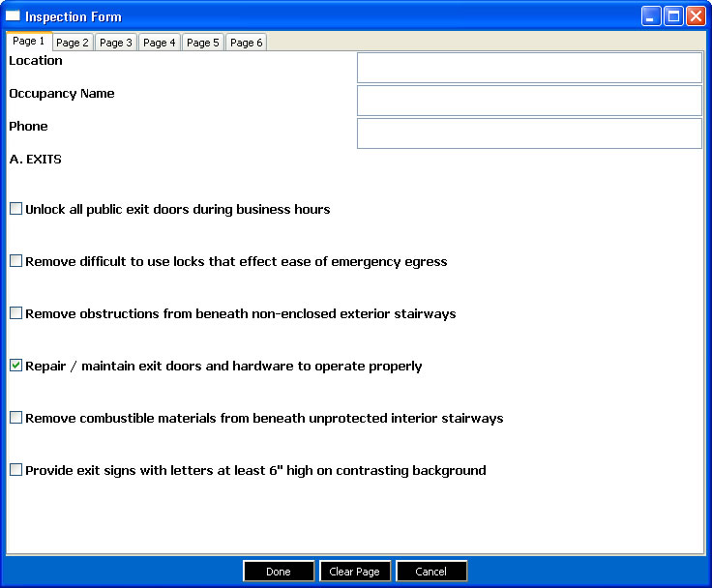Select the Phone text field

click(x=529, y=133)
